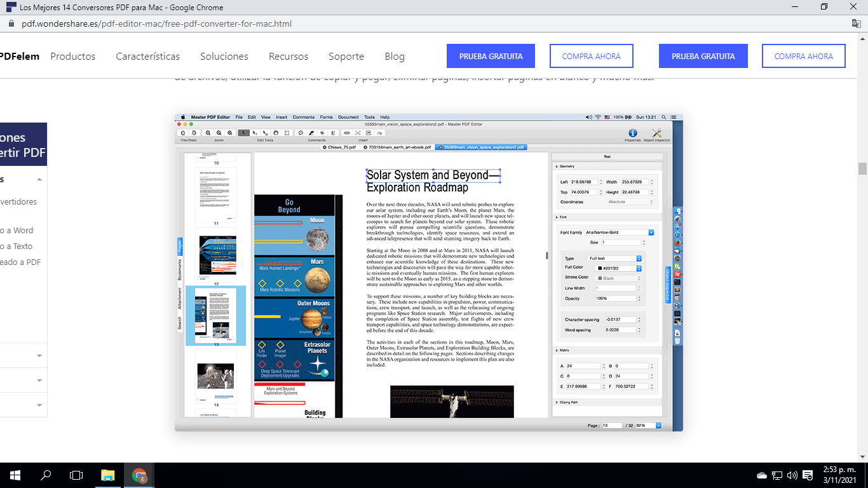Select the text highlight tool
868x488 pixels.
click(x=312, y=133)
